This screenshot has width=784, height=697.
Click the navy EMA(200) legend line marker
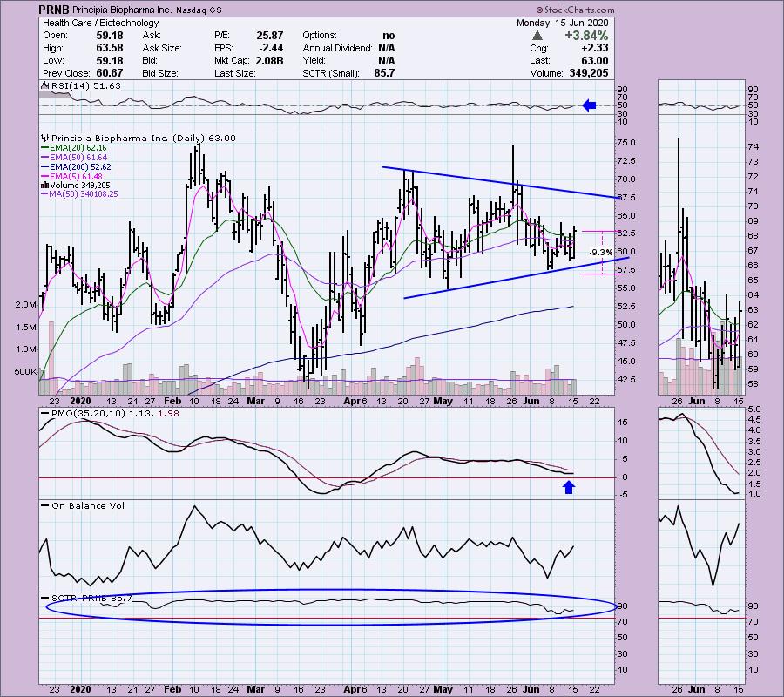pos(44,167)
